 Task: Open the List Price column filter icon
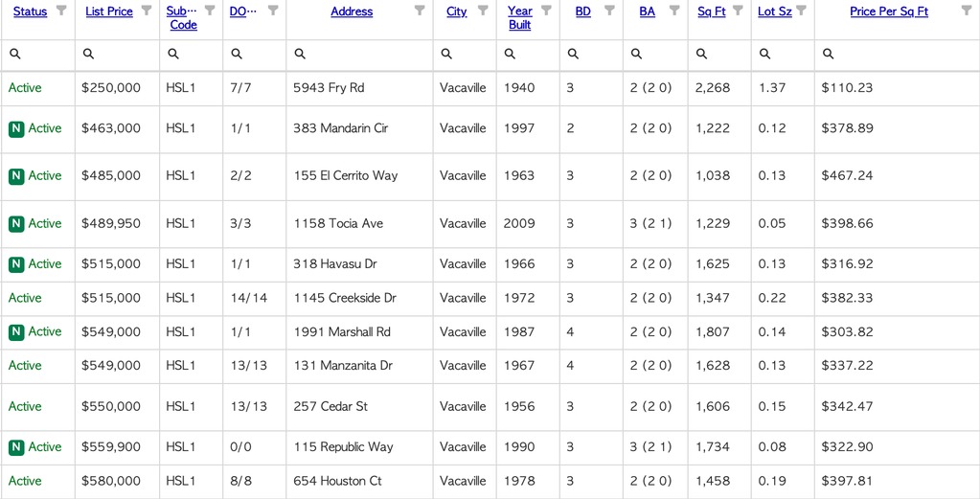click(147, 10)
